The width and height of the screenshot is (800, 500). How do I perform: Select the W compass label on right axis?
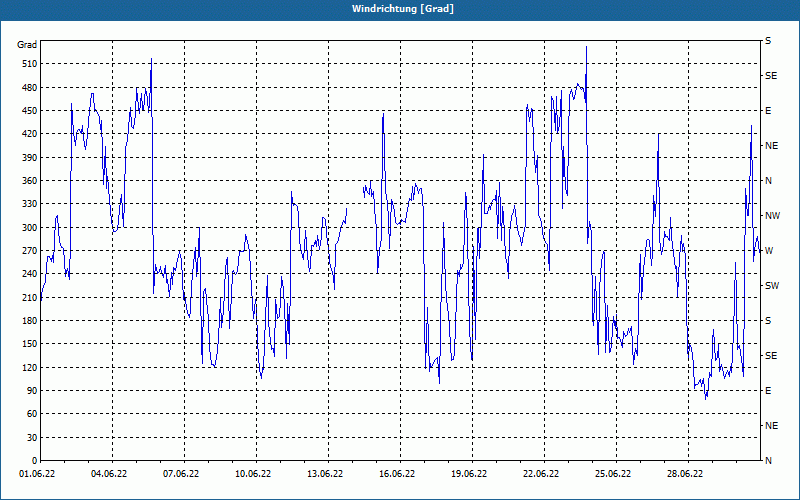pos(769,251)
